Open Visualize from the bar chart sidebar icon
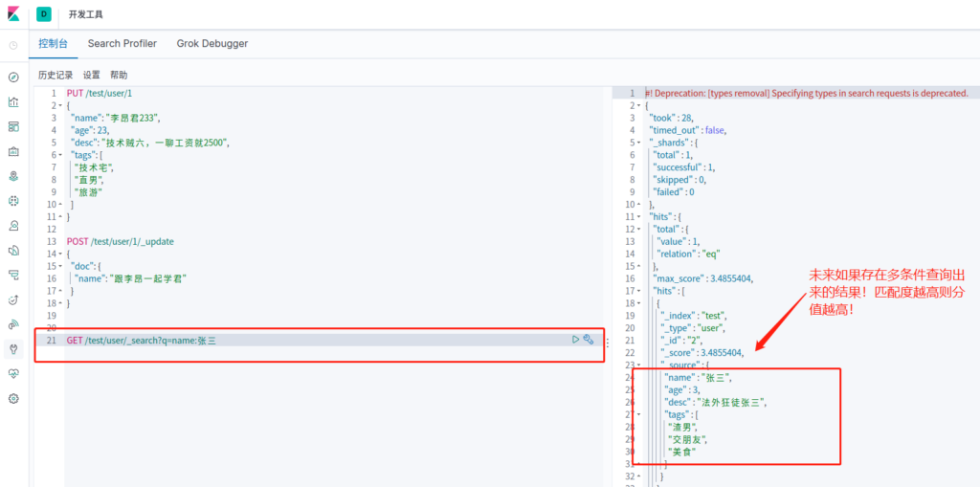The width and height of the screenshot is (980, 487). coord(13,101)
